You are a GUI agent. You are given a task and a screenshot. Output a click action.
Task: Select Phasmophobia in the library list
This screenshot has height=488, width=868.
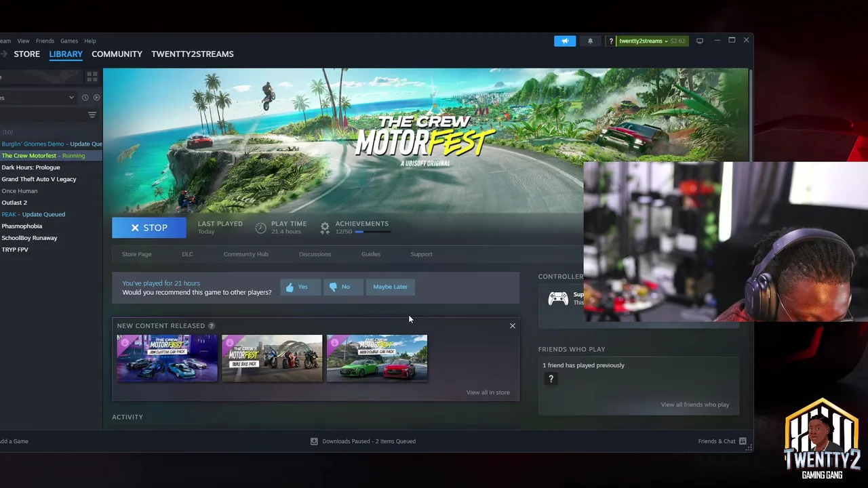click(51, 226)
